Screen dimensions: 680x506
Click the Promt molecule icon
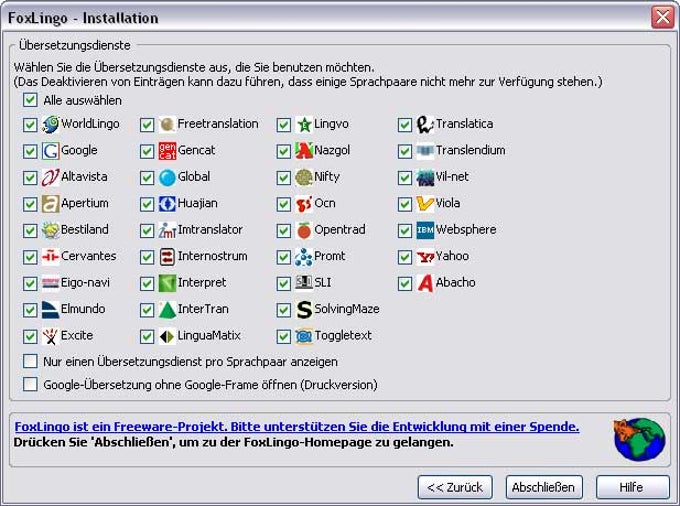click(x=304, y=257)
